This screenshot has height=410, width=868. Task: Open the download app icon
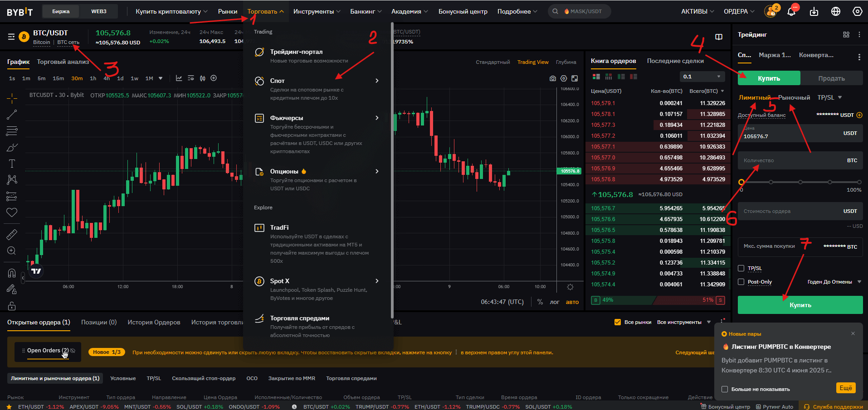(x=814, y=12)
